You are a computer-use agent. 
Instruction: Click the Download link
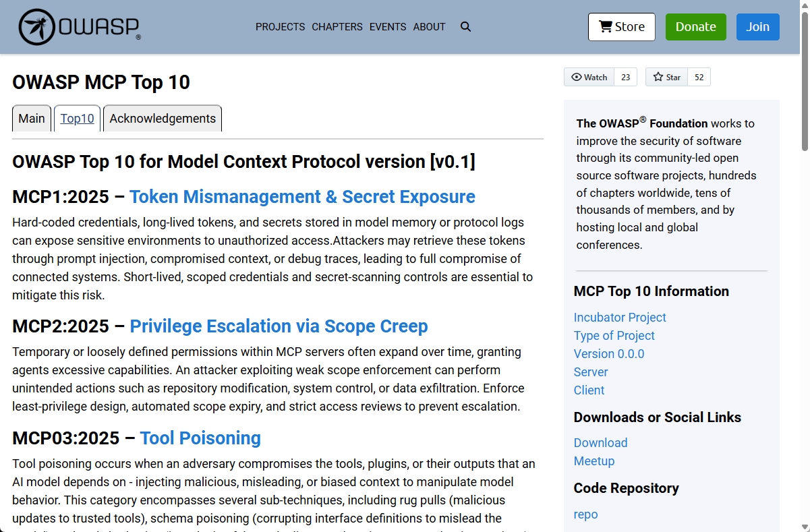tap(600, 443)
